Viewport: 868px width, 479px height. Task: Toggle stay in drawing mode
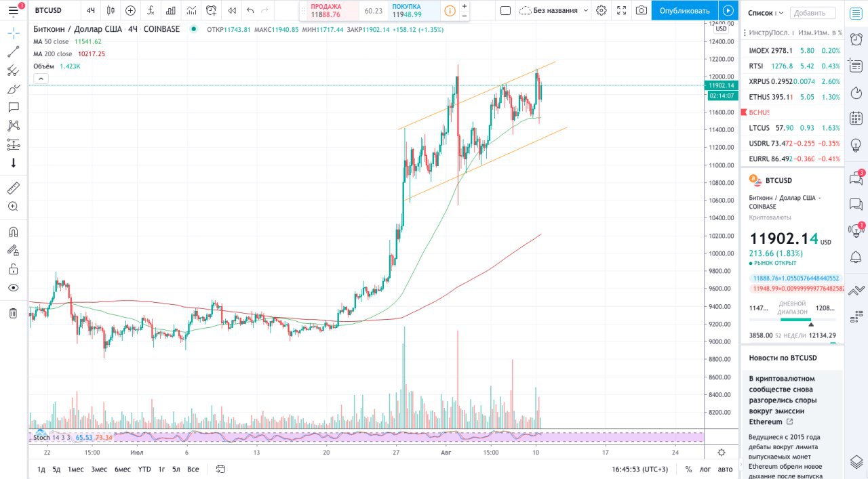coord(13,250)
